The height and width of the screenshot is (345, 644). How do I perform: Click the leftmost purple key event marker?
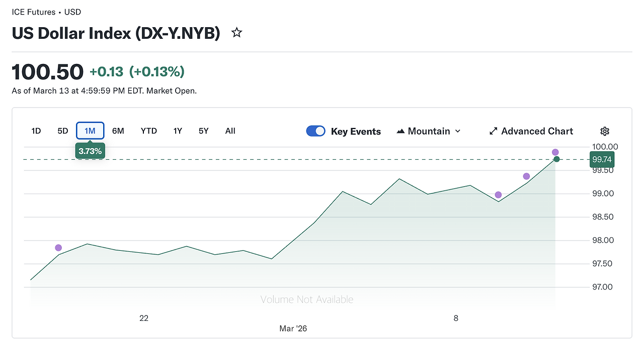tap(58, 248)
